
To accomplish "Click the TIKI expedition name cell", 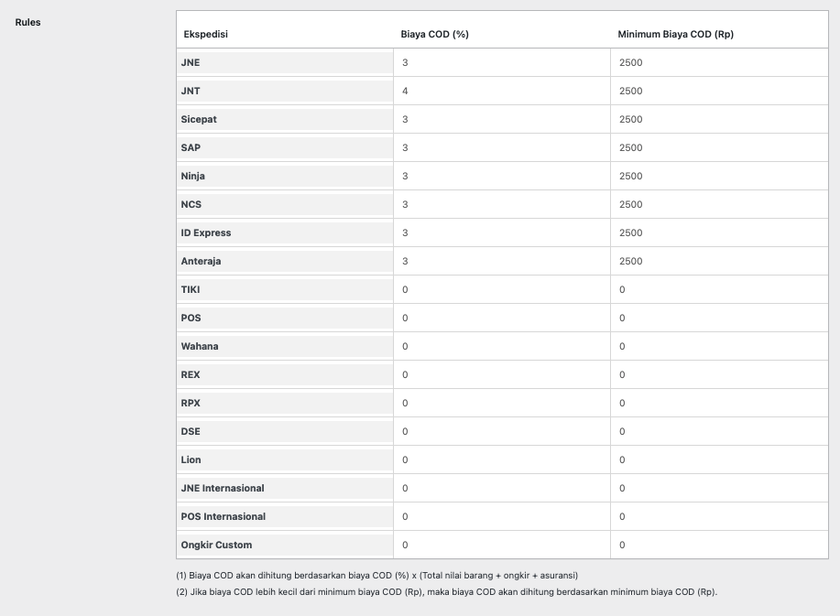I will click(x=285, y=289).
